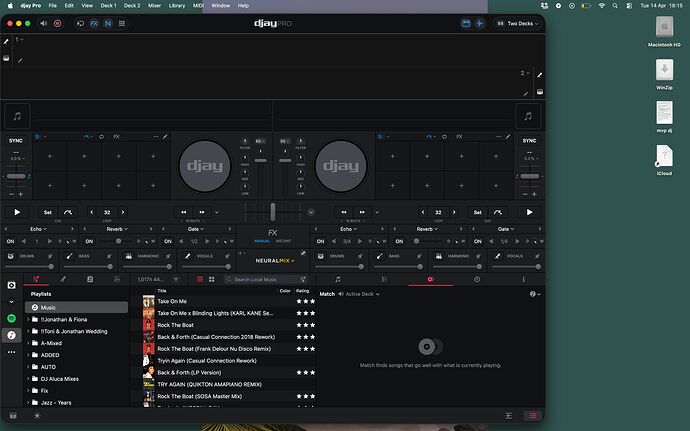Click the Automix loop-arrow icon in the top toolbar
690x431 pixels.
coord(80,23)
